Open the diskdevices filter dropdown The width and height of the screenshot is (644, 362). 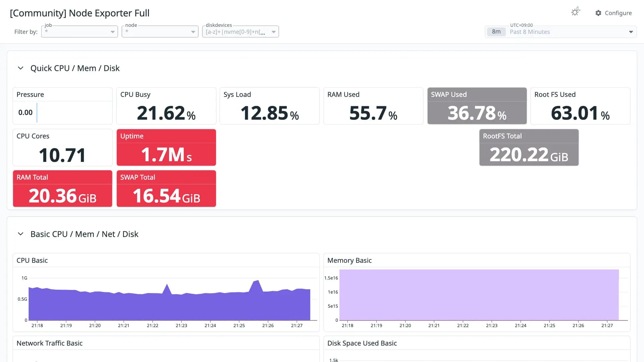[240, 32]
